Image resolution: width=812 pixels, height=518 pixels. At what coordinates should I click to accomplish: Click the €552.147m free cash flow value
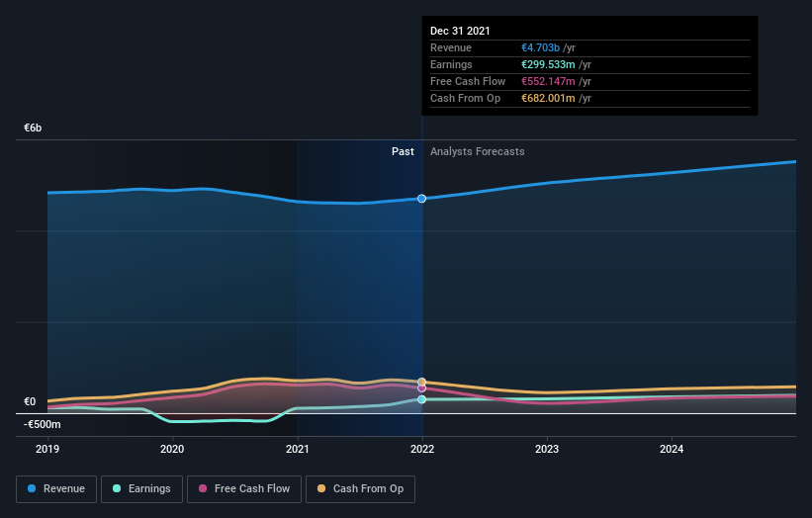[548, 81]
